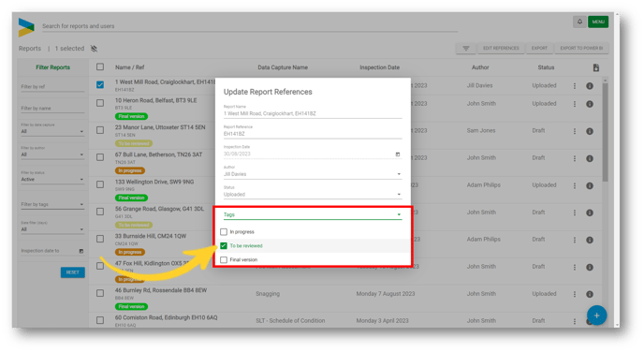Open three-dot menu for 33 Burnside Hill row
The width and height of the screenshot is (644, 352).
(x=575, y=240)
